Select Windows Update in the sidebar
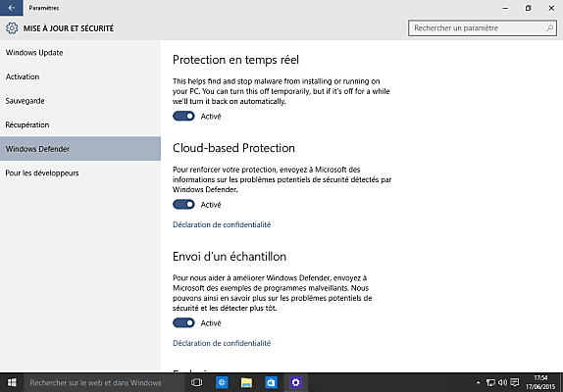Screen dimensions: 563x392 click(x=80, y=53)
